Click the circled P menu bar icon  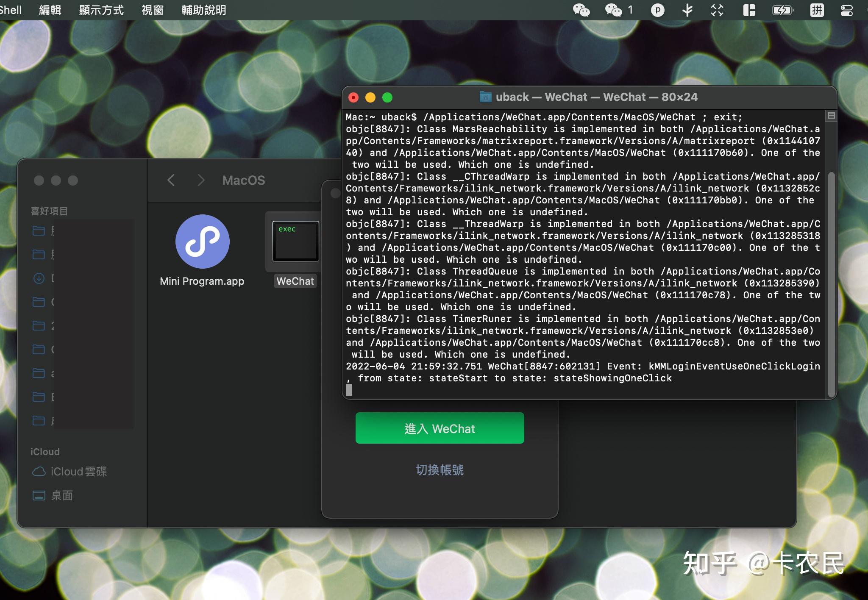tap(657, 10)
